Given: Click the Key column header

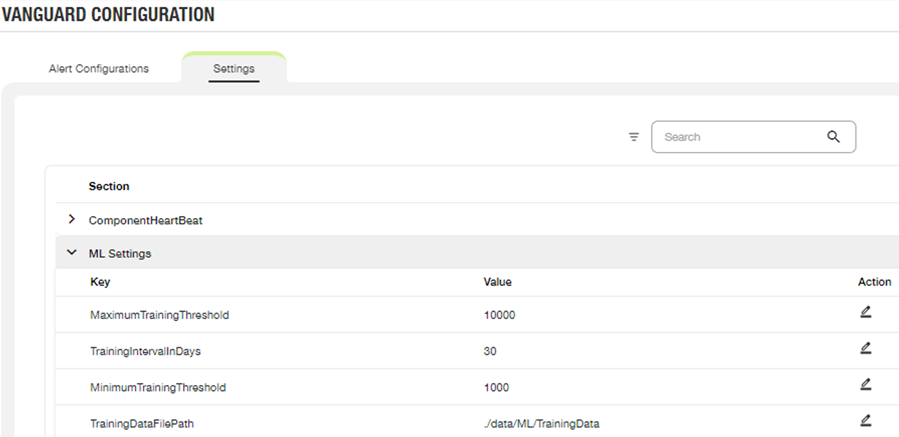Looking at the screenshot, I should tap(100, 282).
